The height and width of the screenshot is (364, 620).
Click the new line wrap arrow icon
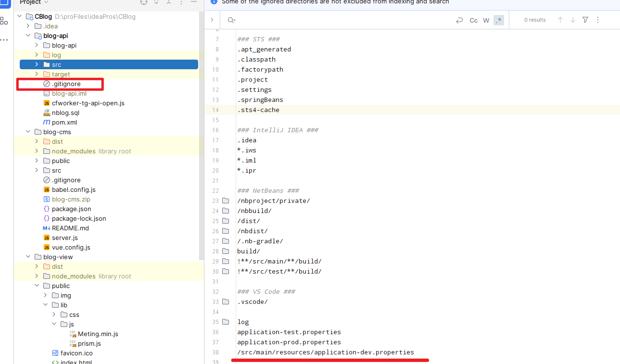(x=459, y=20)
